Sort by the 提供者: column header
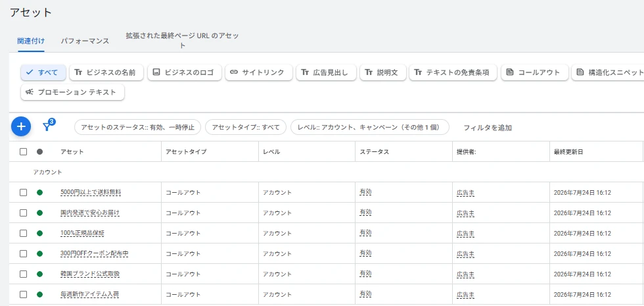The width and height of the screenshot is (644, 306). 466,152
